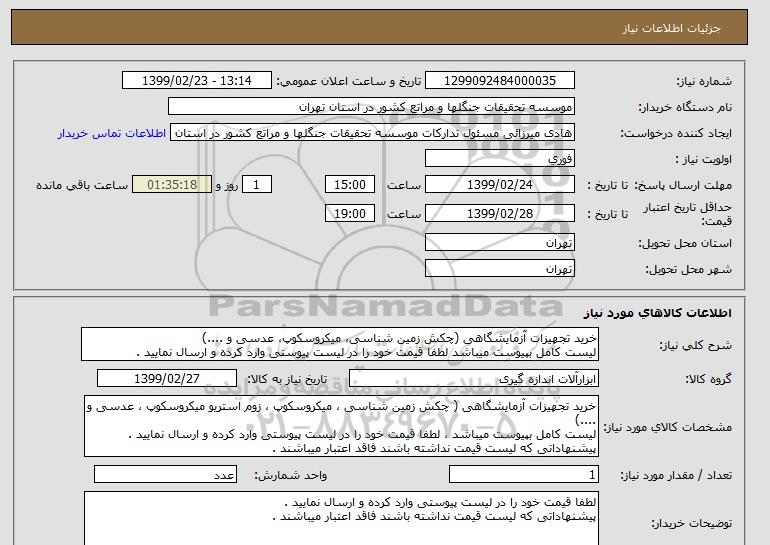The height and width of the screenshot is (545, 770).
Task: Click the label حداقل تاریخ اعتبار قیمت
Action: pos(688,214)
